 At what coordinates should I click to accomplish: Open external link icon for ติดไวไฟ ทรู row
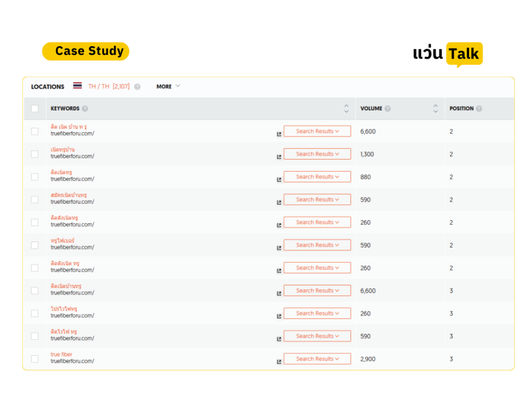click(x=279, y=339)
